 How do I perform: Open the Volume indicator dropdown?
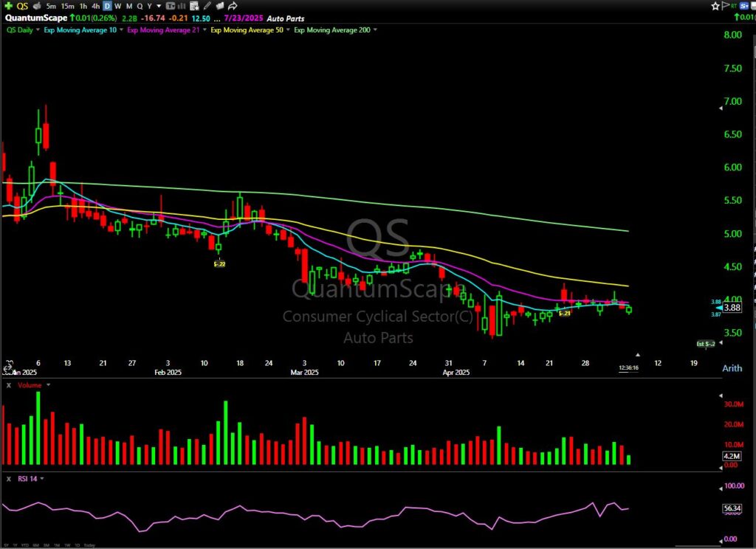click(x=48, y=385)
